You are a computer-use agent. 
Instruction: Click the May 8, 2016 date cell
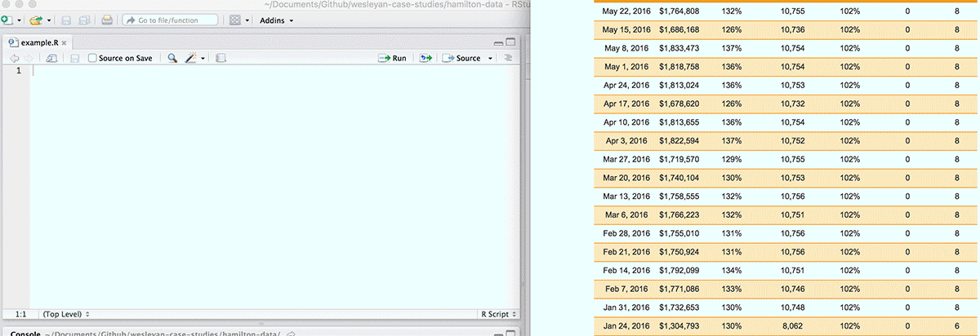point(627,48)
